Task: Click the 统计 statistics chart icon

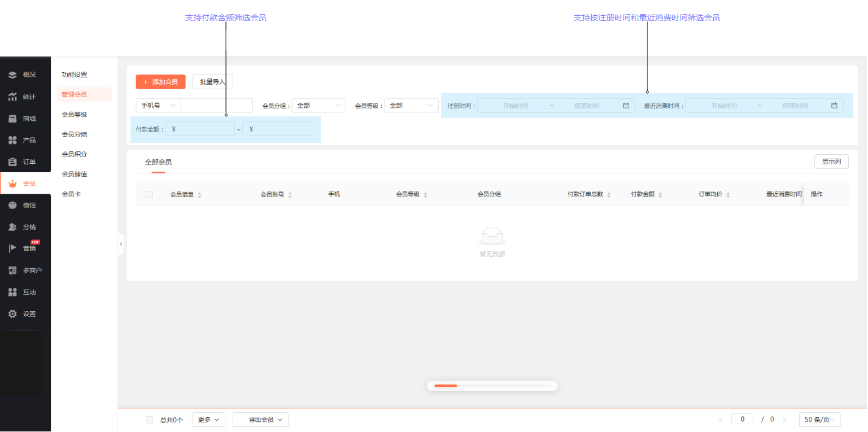Action: click(12, 97)
